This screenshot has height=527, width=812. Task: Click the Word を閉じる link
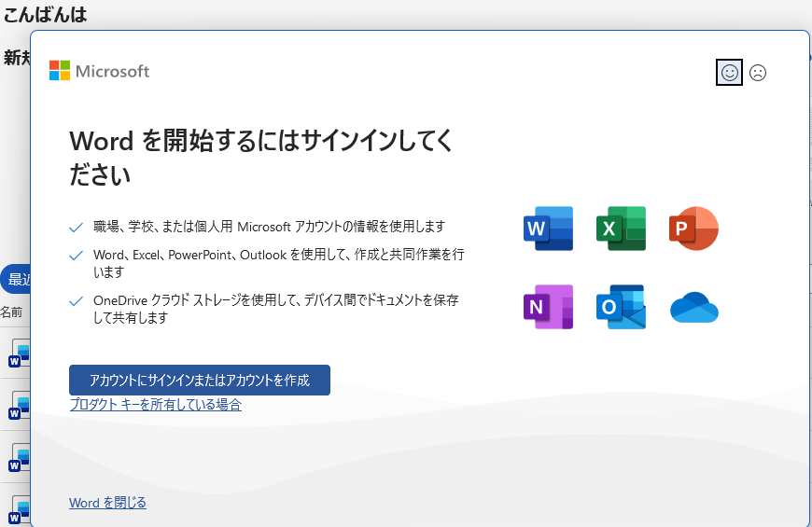pos(107,503)
